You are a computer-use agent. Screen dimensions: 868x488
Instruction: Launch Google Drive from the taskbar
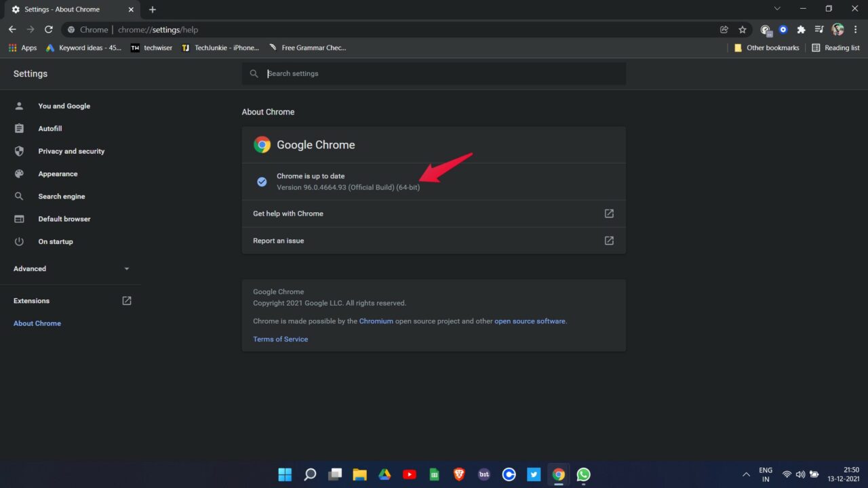tap(384, 474)
